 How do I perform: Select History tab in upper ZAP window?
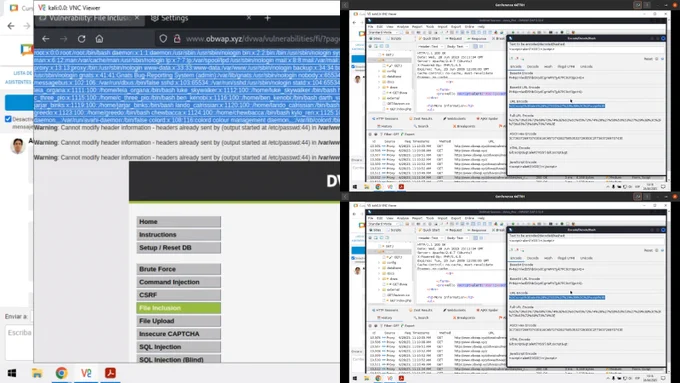point(385,126)
